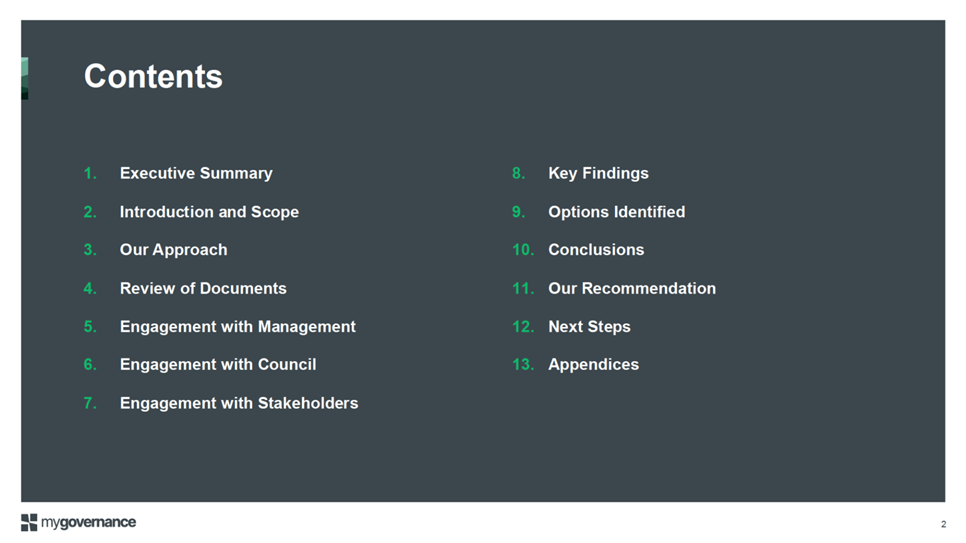
Task: Go to Our Approach section
Action: pyautogui.click(x=173, y=250)
